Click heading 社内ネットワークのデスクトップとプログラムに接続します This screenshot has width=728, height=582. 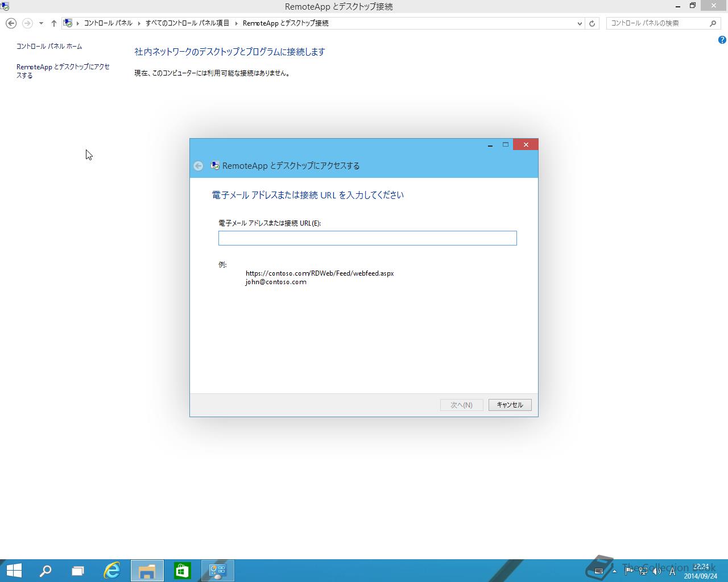click(x=230, y=52)
